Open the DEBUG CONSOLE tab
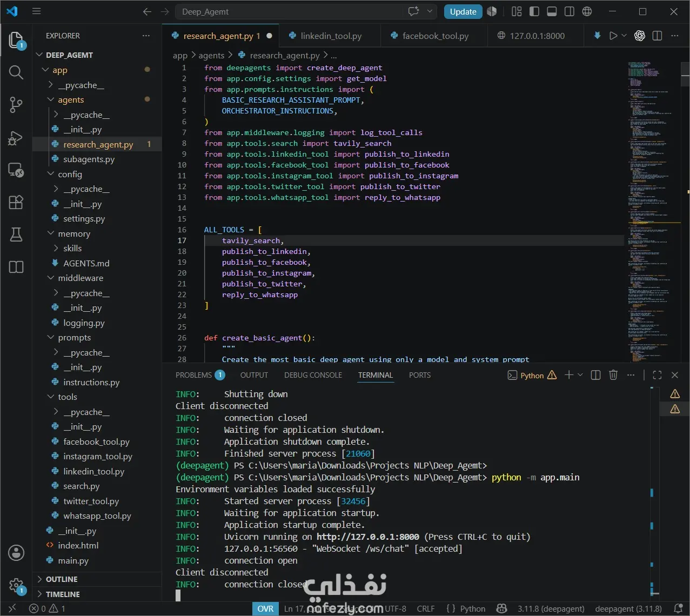The width and height of the screenshot is (690, 616). tap(313, 374)
